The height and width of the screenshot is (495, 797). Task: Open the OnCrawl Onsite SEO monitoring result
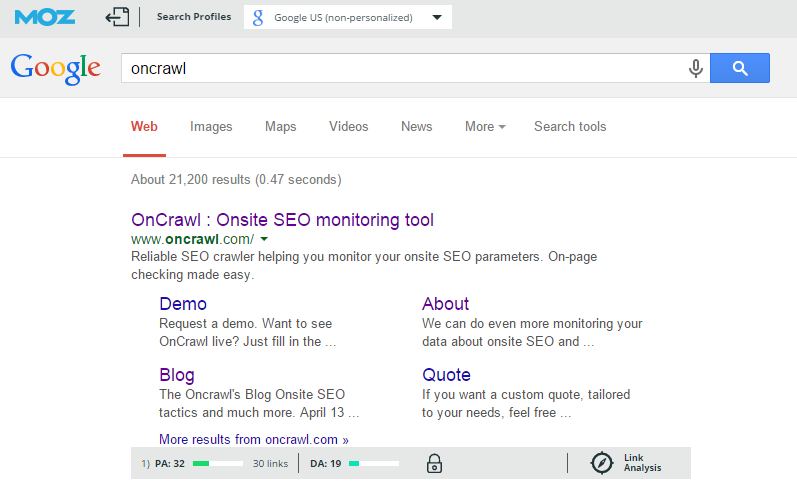pos(282,220)
